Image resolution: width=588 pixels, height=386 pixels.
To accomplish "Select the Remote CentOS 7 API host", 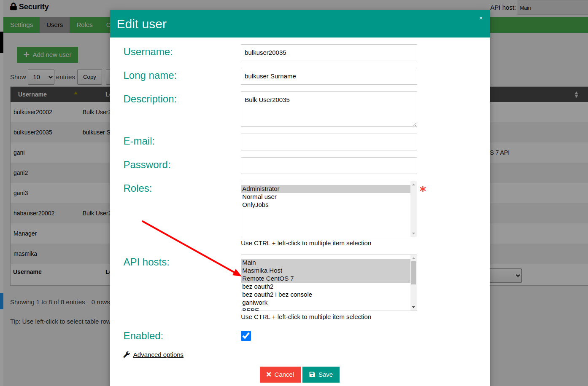I will pyautogui.click(x=326, y=279).
